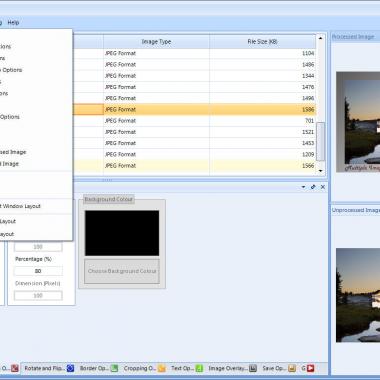Click the file list scrollbar up arrow
This screenshot has height=380, width=380.
click(320, 38)
